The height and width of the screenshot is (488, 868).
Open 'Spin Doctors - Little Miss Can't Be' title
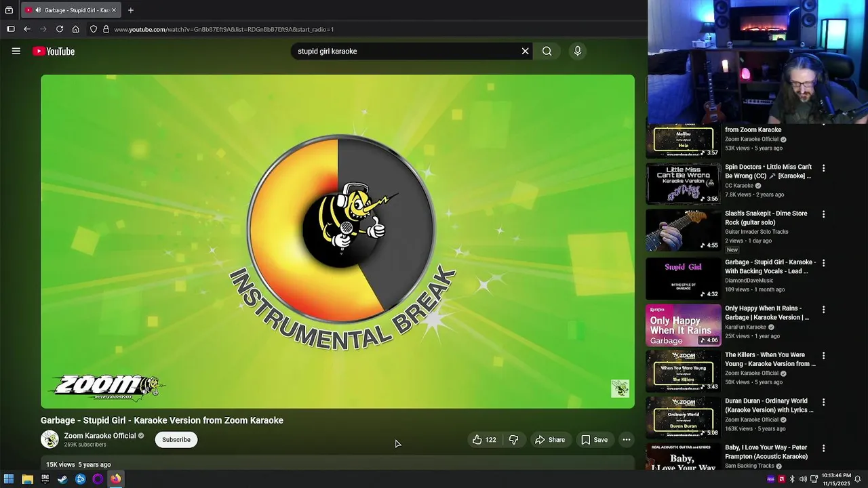click(x=768, y=171)
